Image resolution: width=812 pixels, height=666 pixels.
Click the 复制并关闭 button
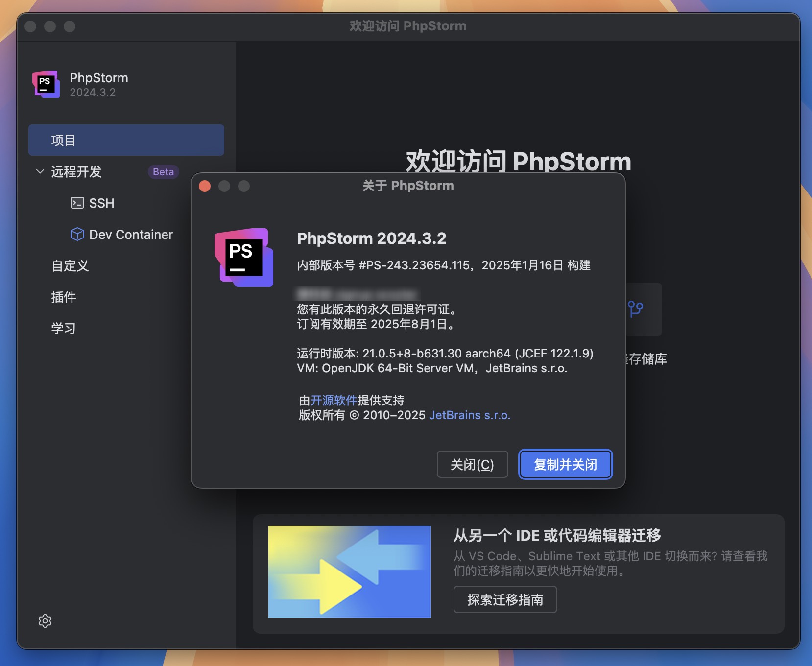(566, 464)
